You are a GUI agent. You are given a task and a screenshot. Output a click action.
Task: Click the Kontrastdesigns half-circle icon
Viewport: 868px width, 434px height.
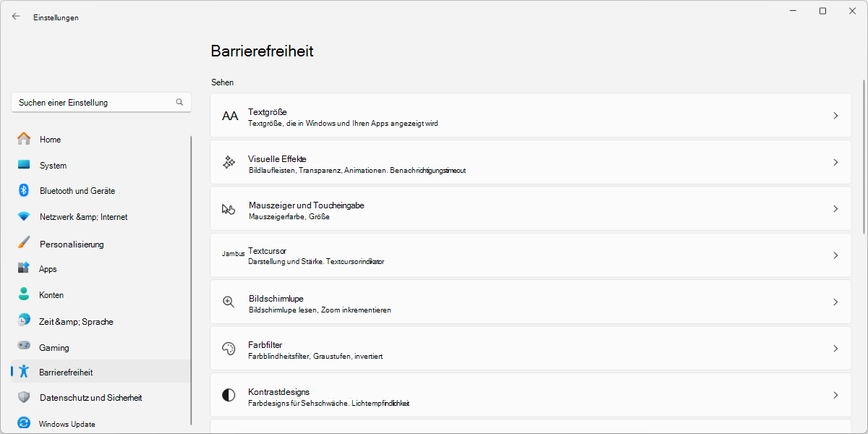click(x=229, y=396)
